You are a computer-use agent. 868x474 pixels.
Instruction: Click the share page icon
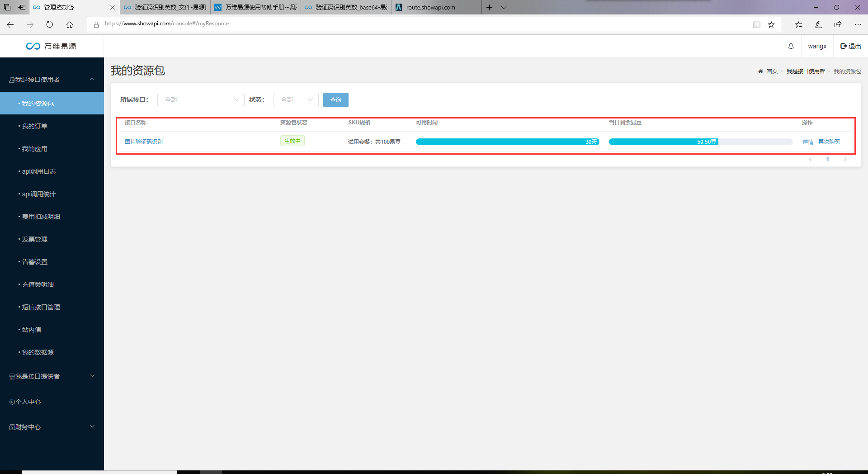(x=838, y=24)
